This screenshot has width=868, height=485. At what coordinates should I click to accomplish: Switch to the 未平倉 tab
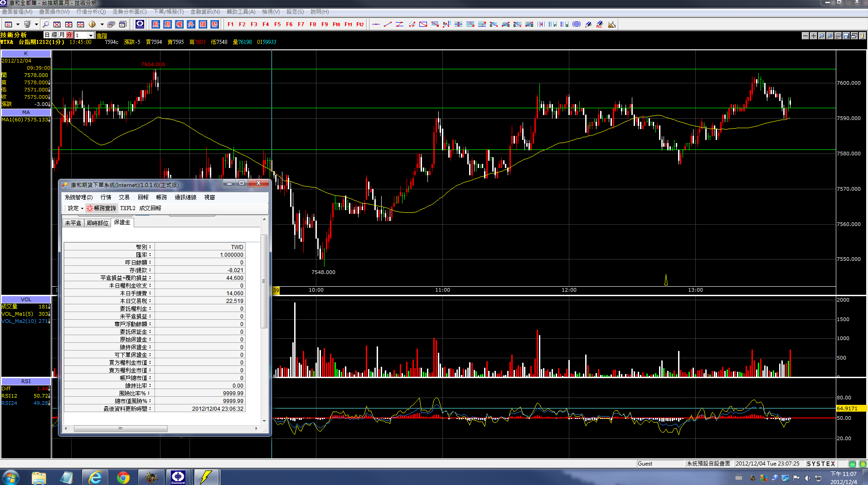click(x=73, y=223)
